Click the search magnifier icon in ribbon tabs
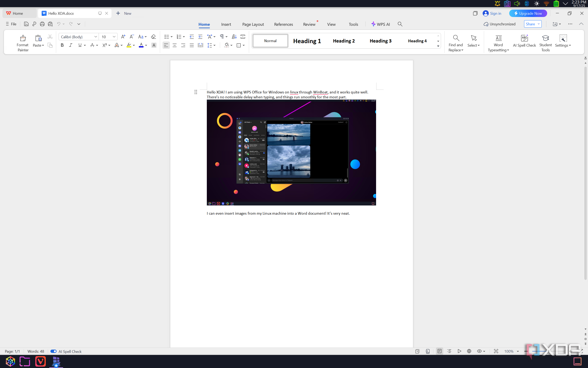588x368 pixels. [x=400, y=24]
